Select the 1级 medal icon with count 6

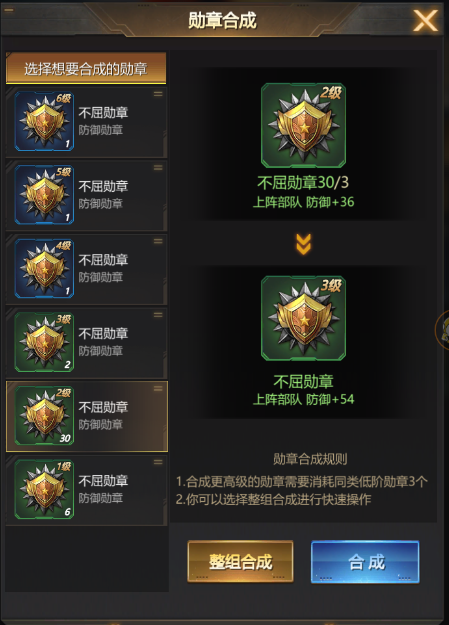point(44,489)
